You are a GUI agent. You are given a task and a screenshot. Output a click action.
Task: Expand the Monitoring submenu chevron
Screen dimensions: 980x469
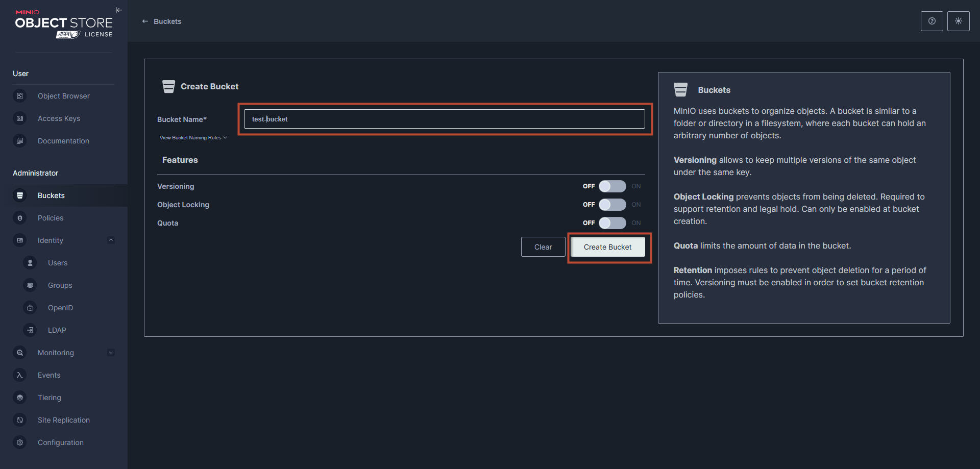click(111, 353)
